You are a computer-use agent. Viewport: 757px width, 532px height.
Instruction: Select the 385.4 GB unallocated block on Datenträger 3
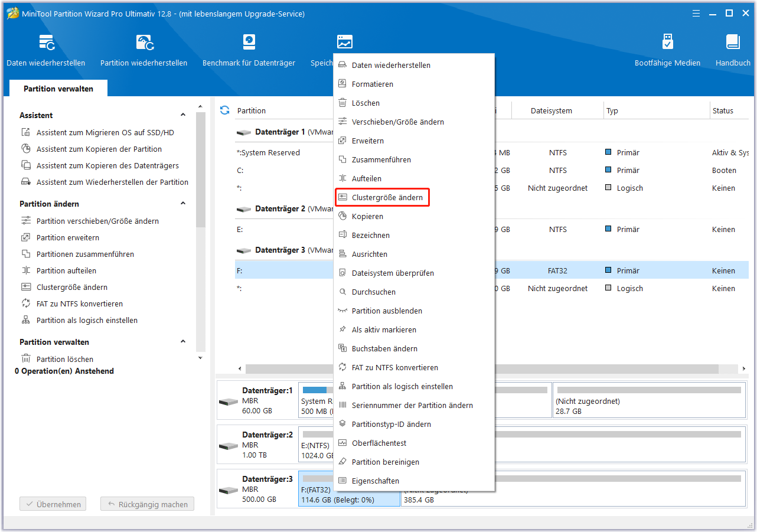573,488
